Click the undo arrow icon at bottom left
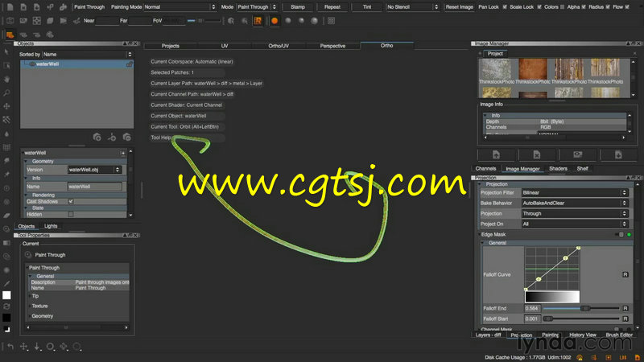The width and height of the screenshot is (644, 362). 10,347
